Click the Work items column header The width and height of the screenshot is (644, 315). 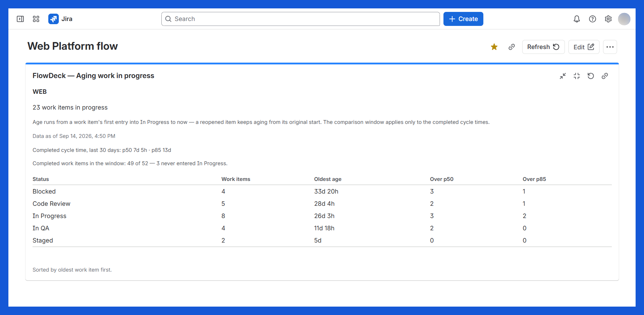click(236, 179)
